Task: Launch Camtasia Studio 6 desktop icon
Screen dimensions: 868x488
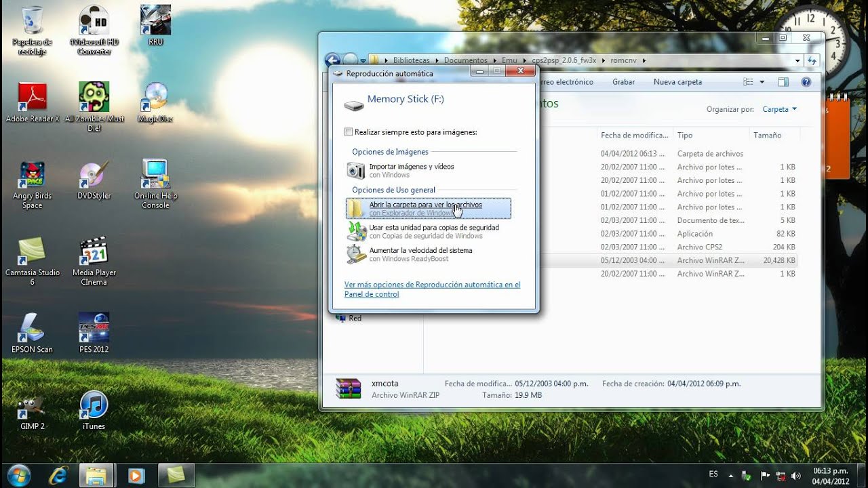Action: tap(32, 261)
